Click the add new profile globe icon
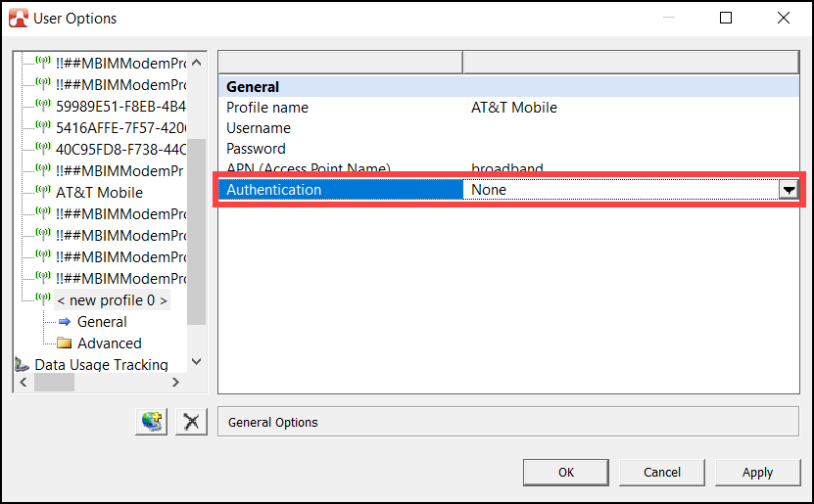Image resolution: width=814 pixels, height=504 pixels. pos(152,422)
